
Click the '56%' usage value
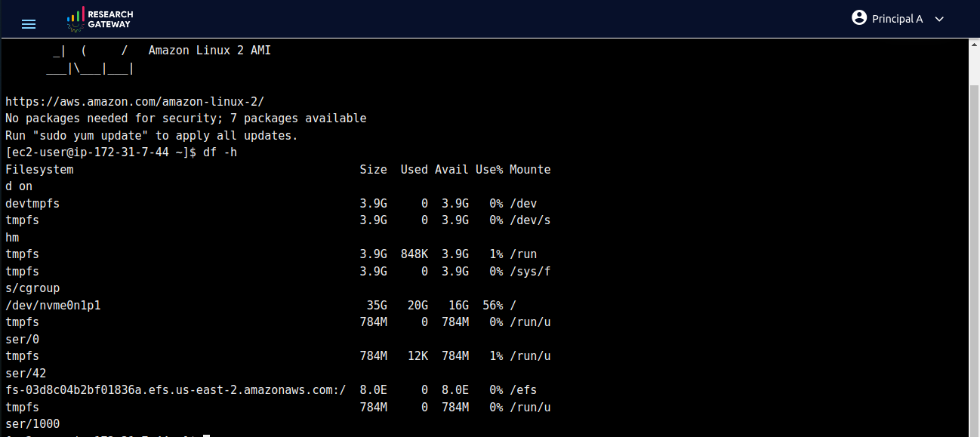pos(493,306)
